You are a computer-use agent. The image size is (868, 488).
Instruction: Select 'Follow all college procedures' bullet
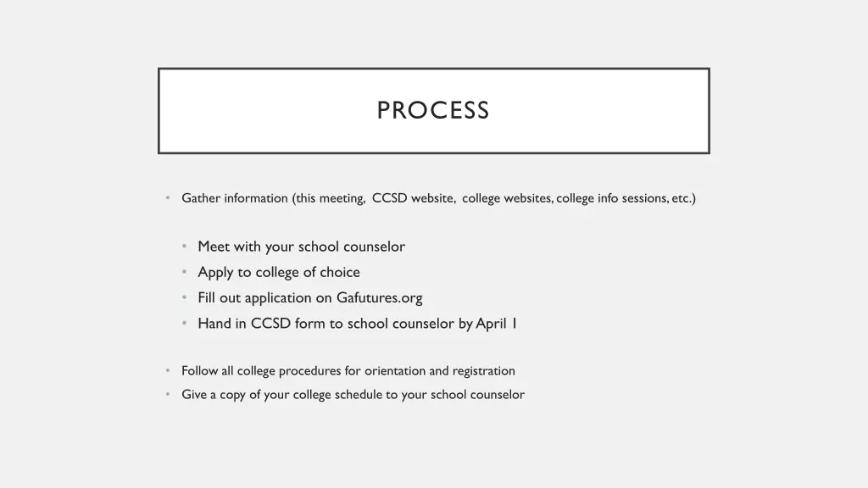click(348, 371)
